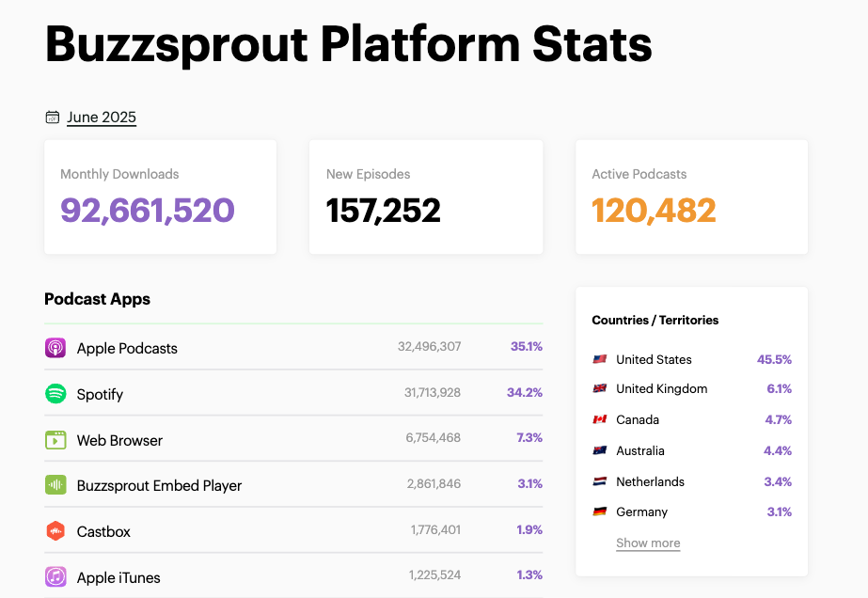Select the Active Podcasts count 120,482
Image resolution: width=868 pixels, height=598 pixels.
(654, 211)
